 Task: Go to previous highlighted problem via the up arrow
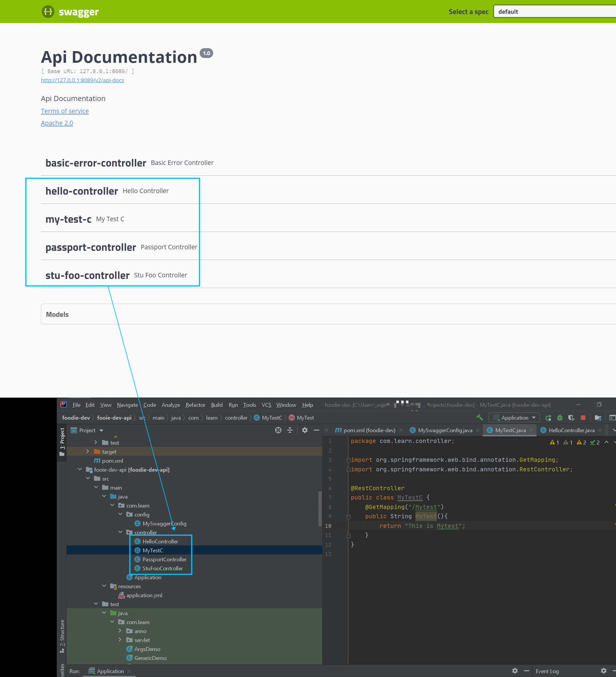(x=606, y=442)
